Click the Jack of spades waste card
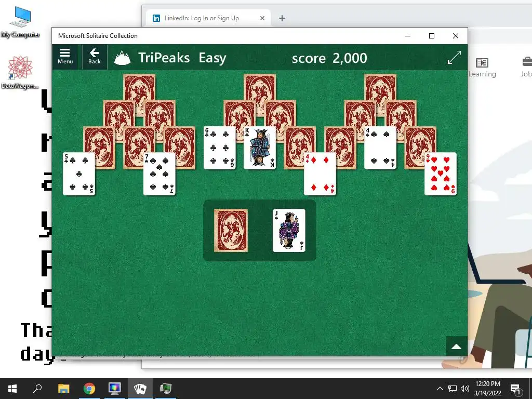The image size is (532, 399). click(x=289, y=230)
